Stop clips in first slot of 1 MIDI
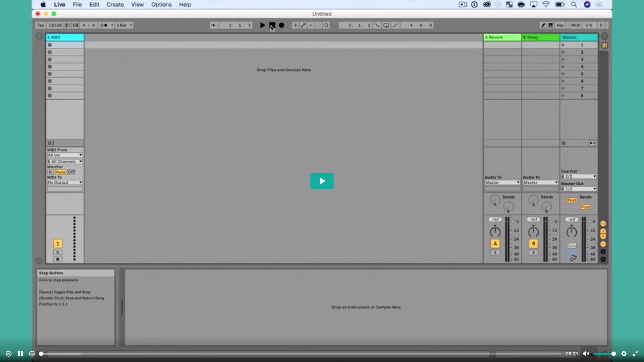The width and height of the screenshot is (644, 362). point(50,45)
